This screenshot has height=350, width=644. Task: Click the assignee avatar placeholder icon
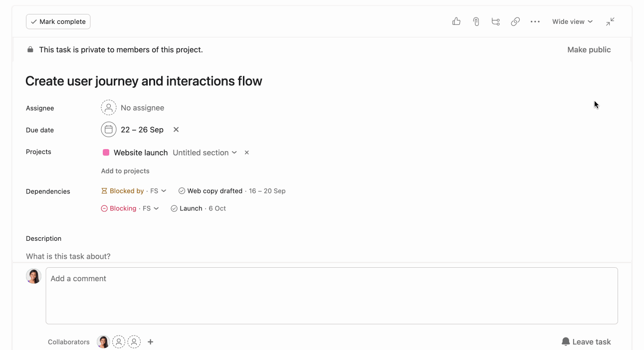click(108, 107)
